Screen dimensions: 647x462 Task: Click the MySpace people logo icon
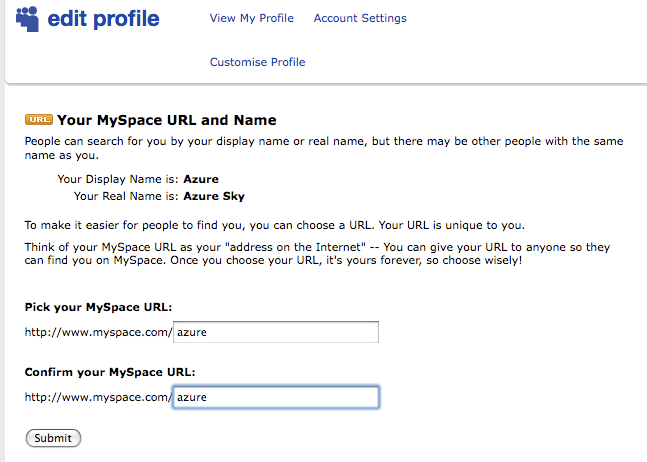click(27, 19)
